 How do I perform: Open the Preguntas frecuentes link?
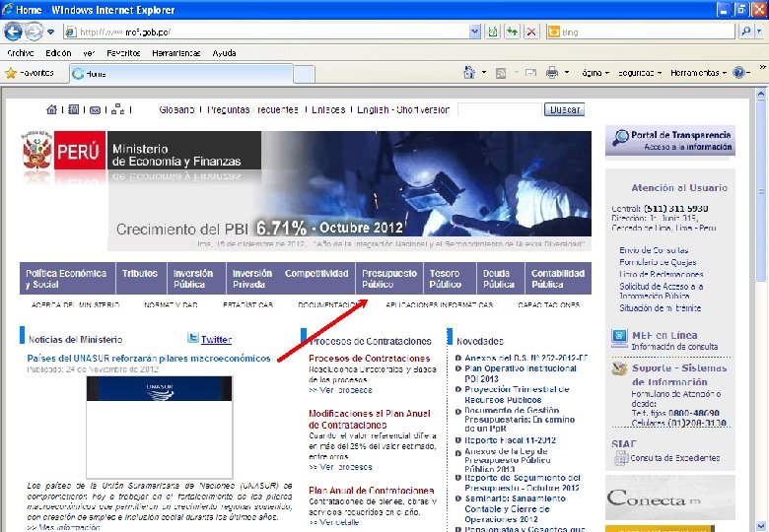coord(252,109)
